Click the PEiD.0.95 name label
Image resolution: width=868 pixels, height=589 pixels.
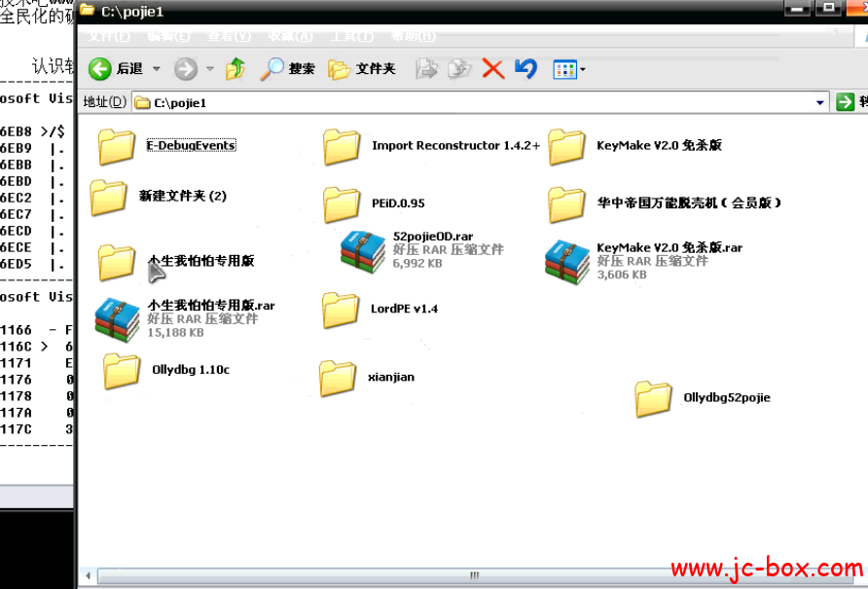coord(398,203)
